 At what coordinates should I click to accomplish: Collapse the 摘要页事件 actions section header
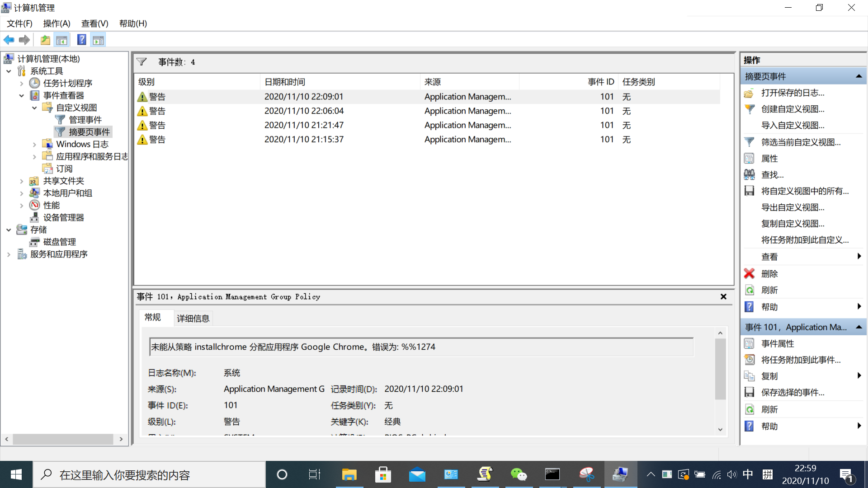[859, 76]
